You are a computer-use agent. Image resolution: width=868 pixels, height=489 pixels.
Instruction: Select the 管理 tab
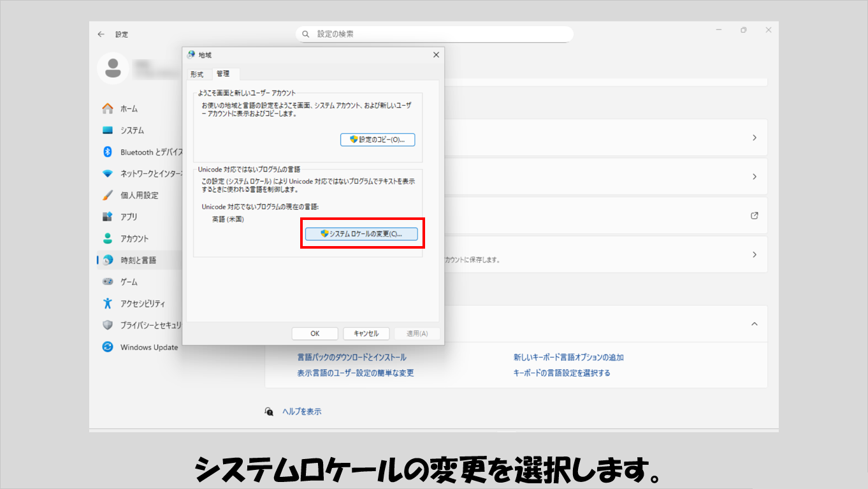223,74
